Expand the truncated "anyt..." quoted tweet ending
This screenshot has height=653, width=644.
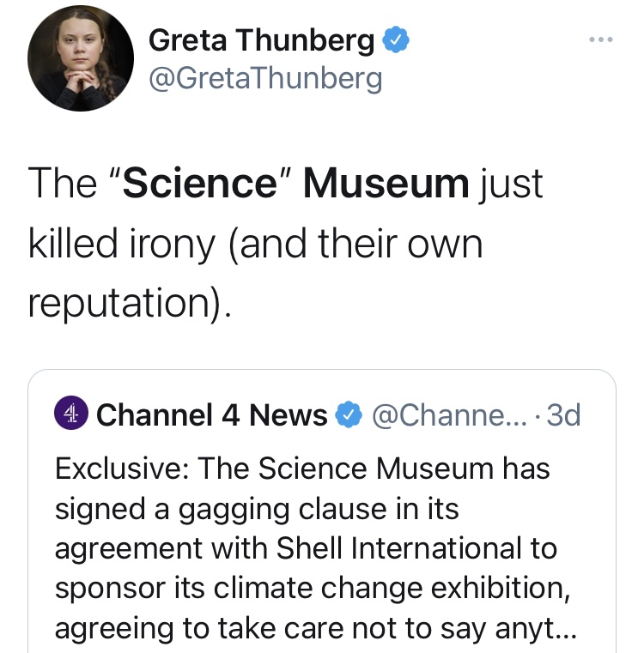click(x=540, y=629)
